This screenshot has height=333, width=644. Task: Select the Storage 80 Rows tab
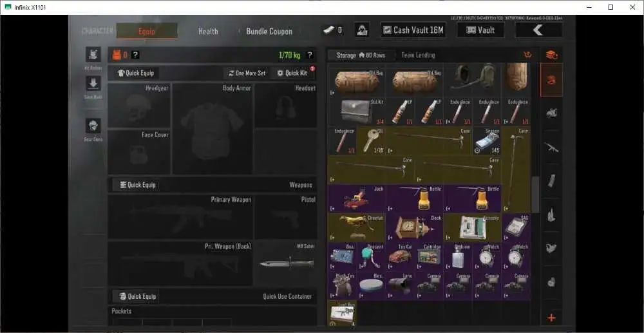(x=361, y=55)
